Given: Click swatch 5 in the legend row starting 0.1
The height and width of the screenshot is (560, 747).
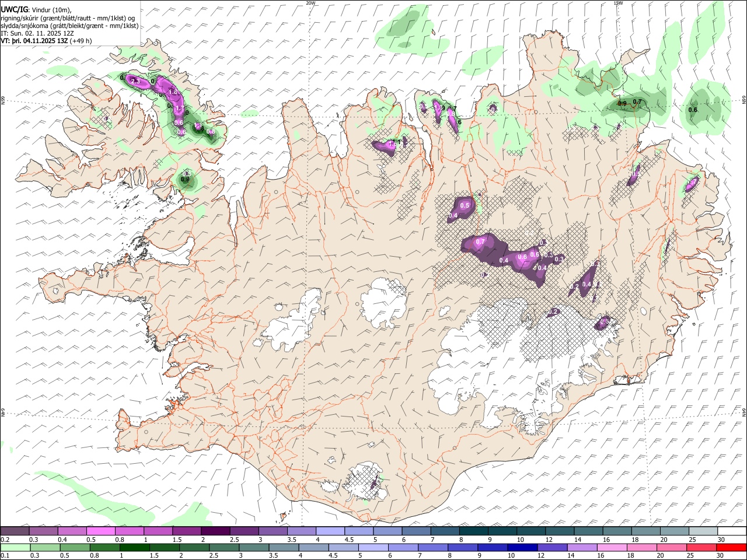Looking at the screenshot, I should click(373, 547).
